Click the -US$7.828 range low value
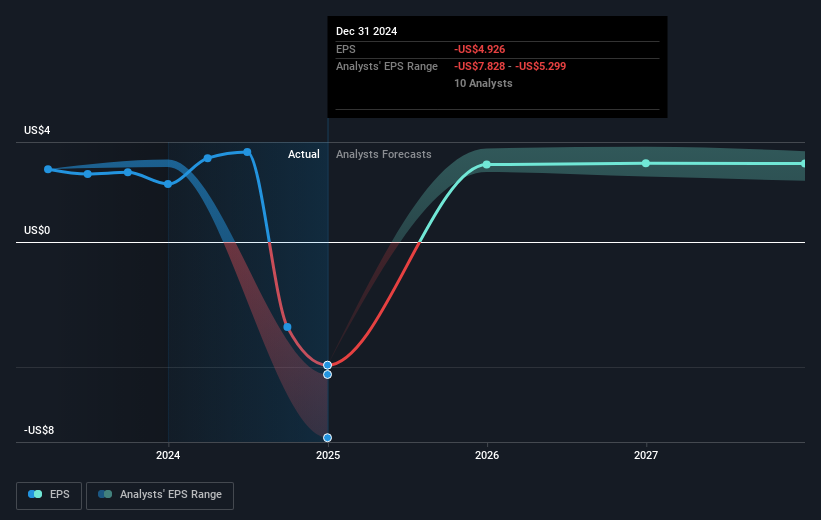Screen dimensions: 821x520 [x=480, y=67]
